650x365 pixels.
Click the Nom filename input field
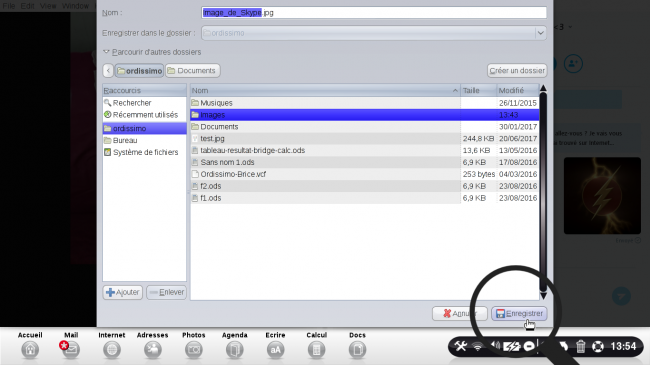click(x=374, y=12)
